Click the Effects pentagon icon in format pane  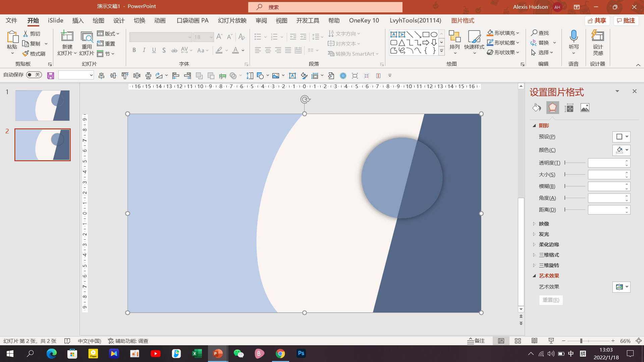[x=552, y=108]
